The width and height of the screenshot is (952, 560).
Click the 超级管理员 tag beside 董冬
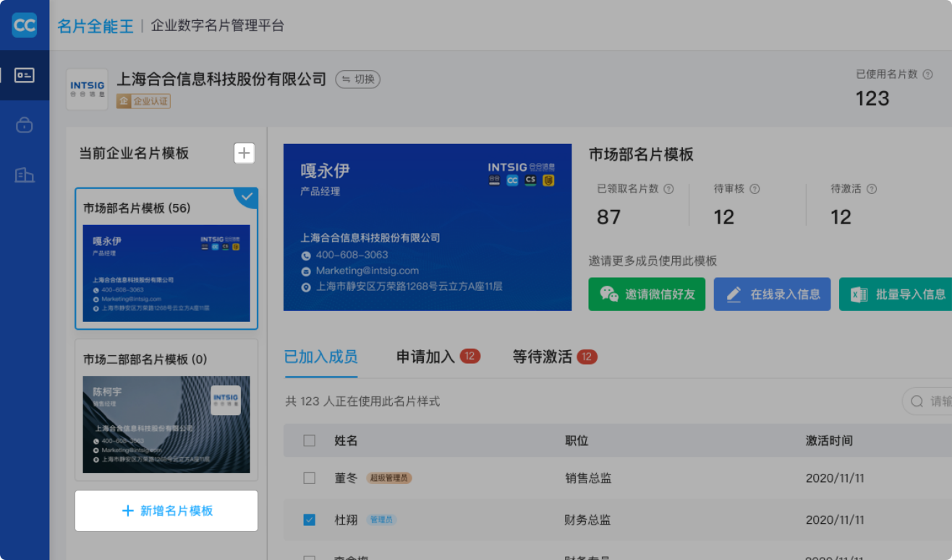tap(389, 478)
